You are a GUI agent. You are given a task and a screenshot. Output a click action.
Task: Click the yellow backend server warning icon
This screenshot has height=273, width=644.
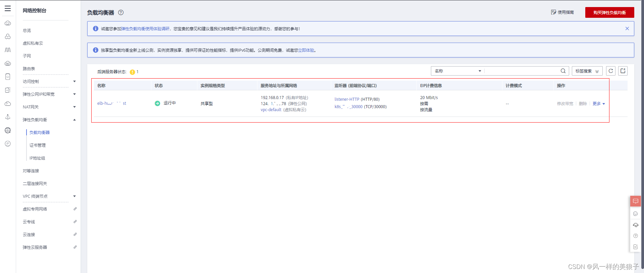tap(132, 72)
